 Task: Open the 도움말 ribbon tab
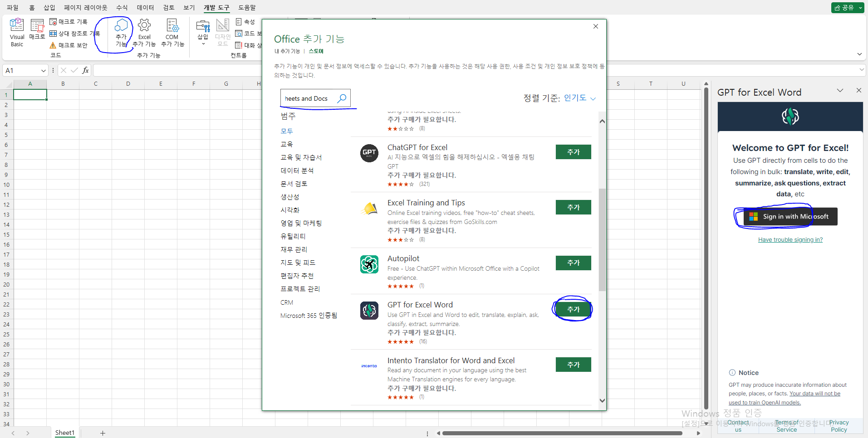tap(247, 8)
